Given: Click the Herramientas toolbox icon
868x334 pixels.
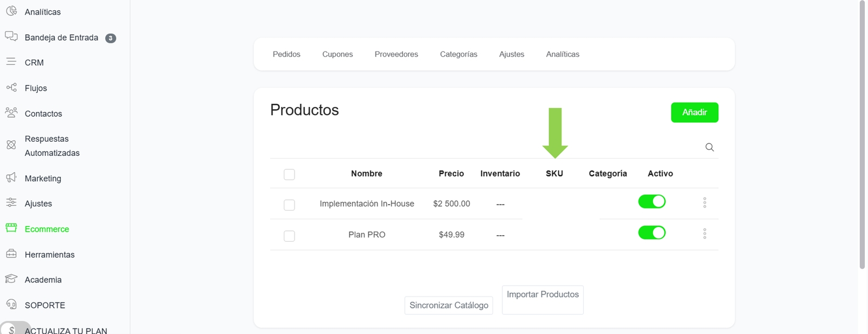Looking at the screenshot, I should (x=11, y=254).
